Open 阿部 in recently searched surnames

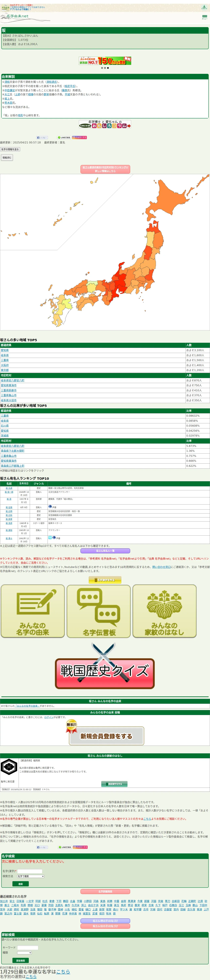(x=38, y=901)
